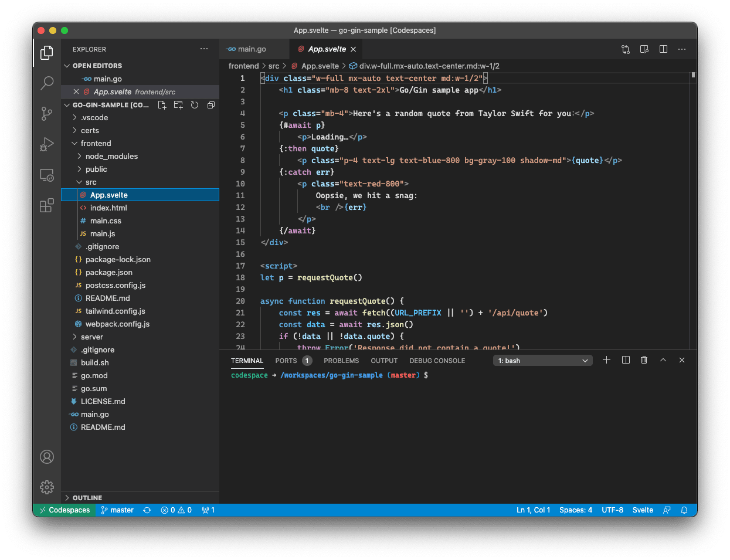Open changes compare icon in editor toolbar
This screenshot has height=560, width=730.
626,49
